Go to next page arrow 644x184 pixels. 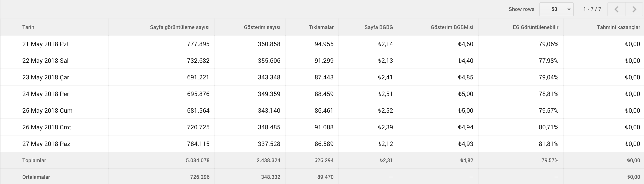coord(634,10)
